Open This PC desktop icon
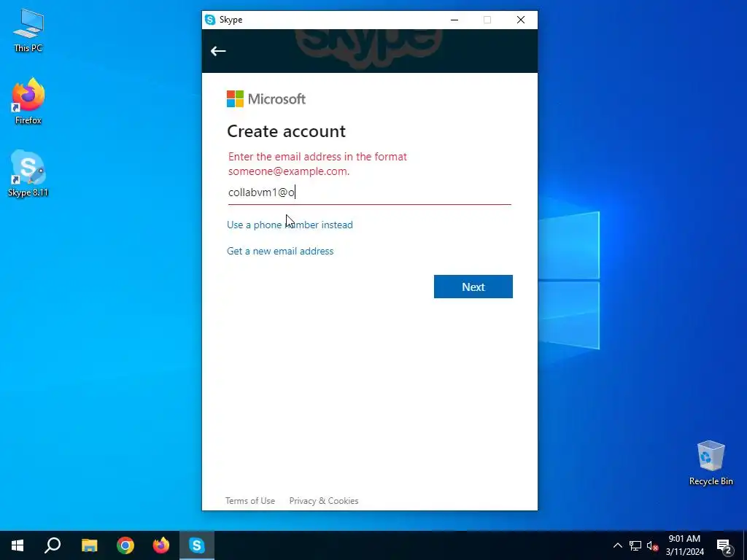The image size is (747, 560). click(x=28, y=31)
